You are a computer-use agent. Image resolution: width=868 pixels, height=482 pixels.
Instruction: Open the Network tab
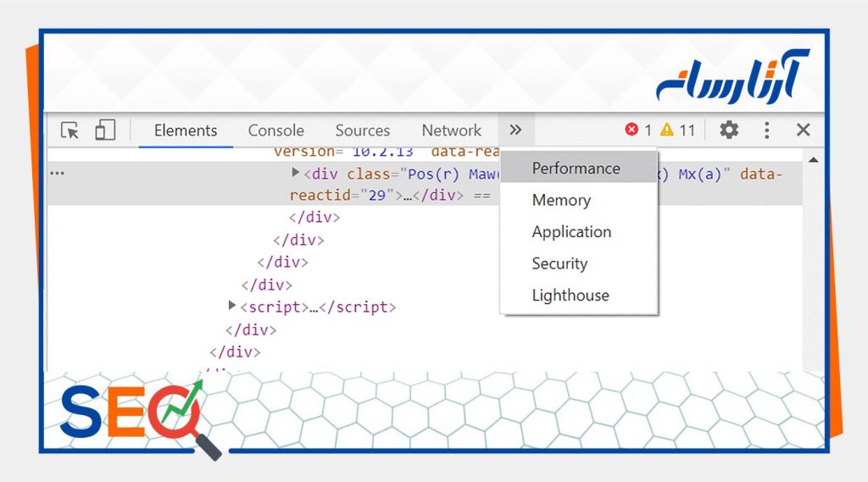click(451, 130)
